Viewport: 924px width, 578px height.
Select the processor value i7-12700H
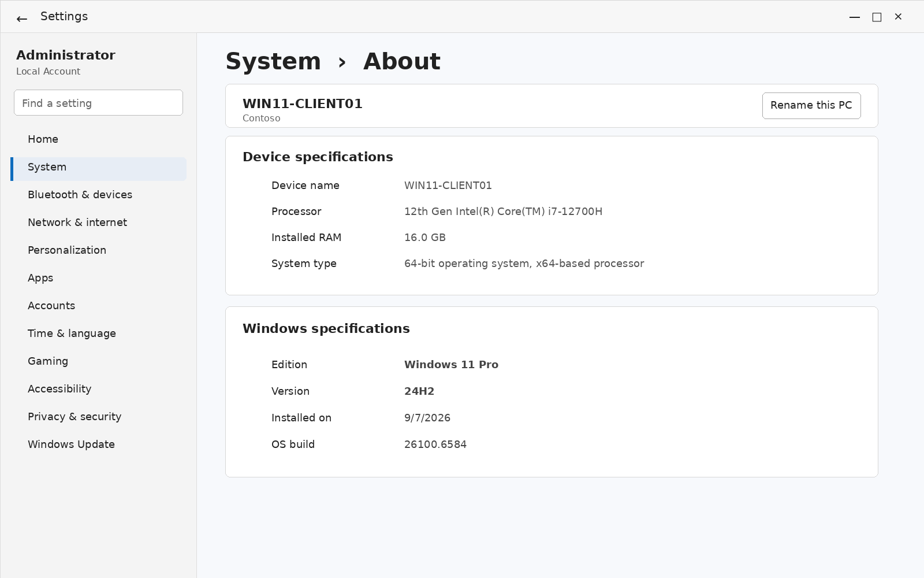point(503,212)
